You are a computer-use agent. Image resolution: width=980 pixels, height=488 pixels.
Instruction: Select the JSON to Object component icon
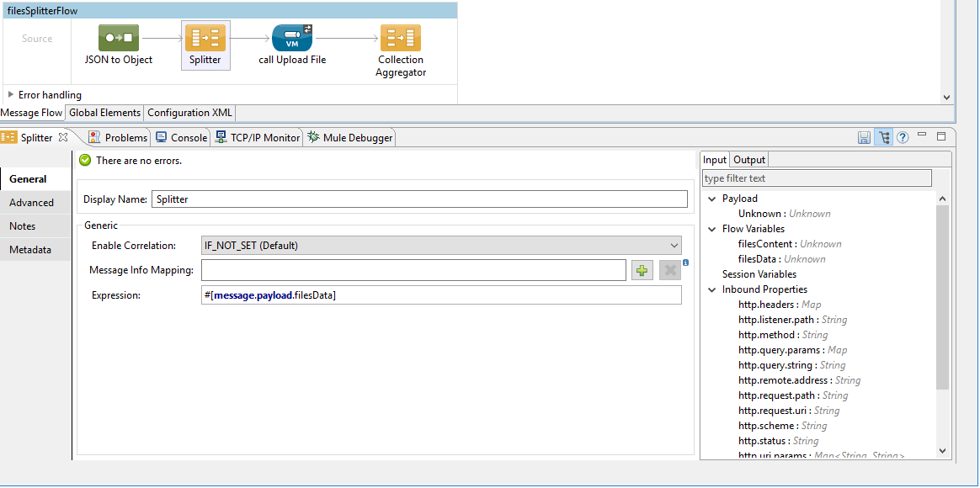point(118,38)
